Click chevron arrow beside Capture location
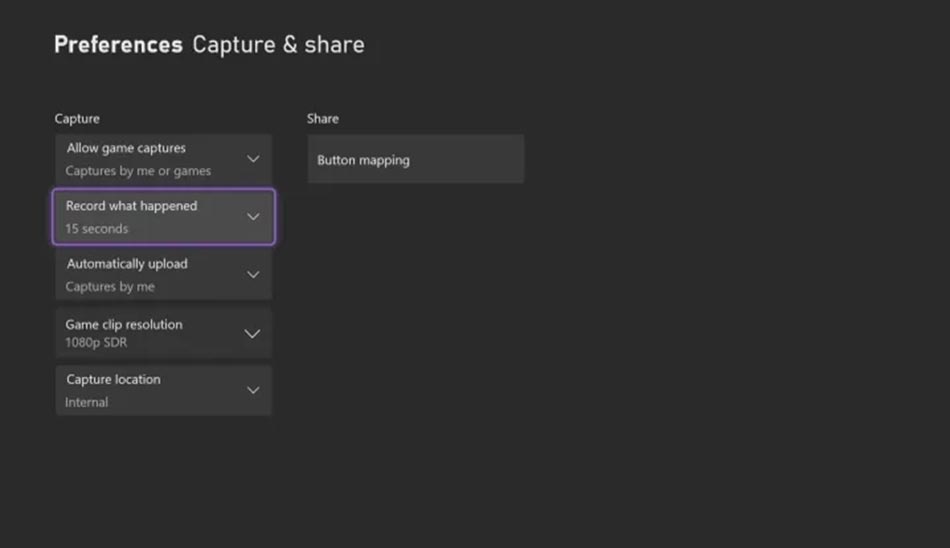The image size is (950, 548). pos(253,390)
